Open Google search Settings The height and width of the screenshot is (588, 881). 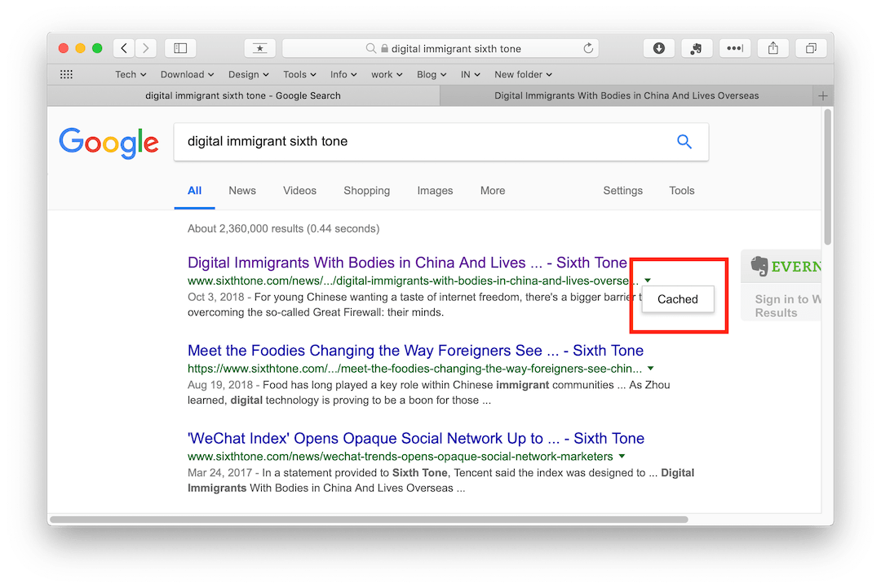pyautogui.click(x=622, y=191)
